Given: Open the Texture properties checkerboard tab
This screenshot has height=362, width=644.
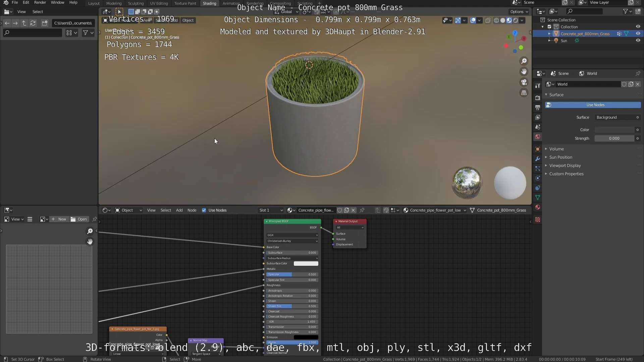Looking at the screenshot, I should 538,220.
